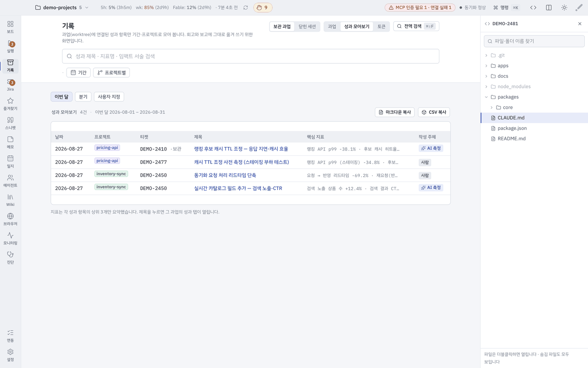Switch to the 토큰 tab
Screen dimensions: 588x368
pos(381,27)
